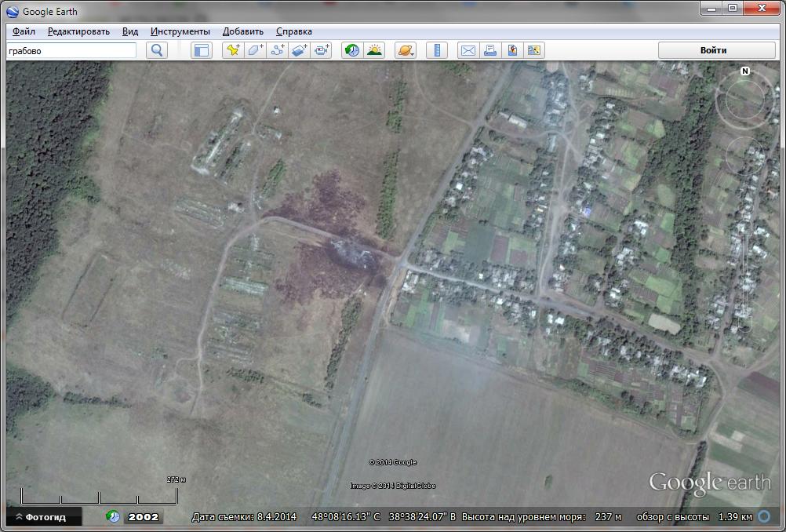The height and width of the screenshot is (532, 786).
Task: Click into the search field containing грабово
Action: point(71,51)
